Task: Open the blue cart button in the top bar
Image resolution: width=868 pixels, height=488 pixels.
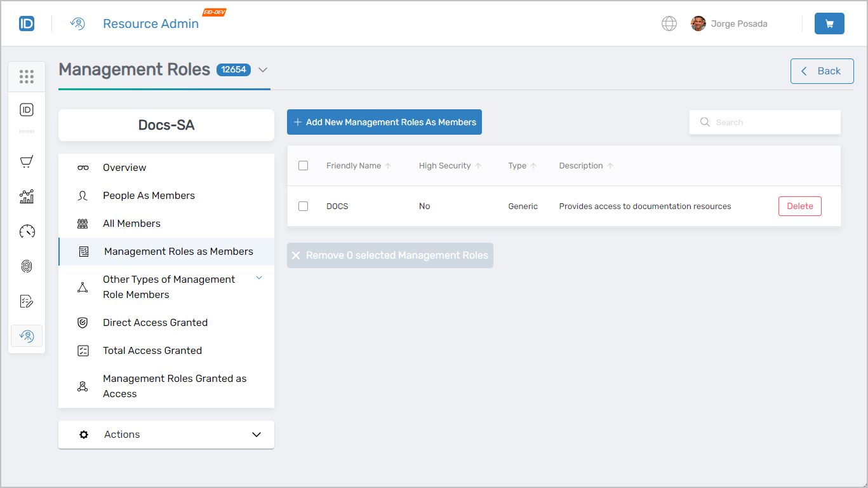Action: coord(829,23)
